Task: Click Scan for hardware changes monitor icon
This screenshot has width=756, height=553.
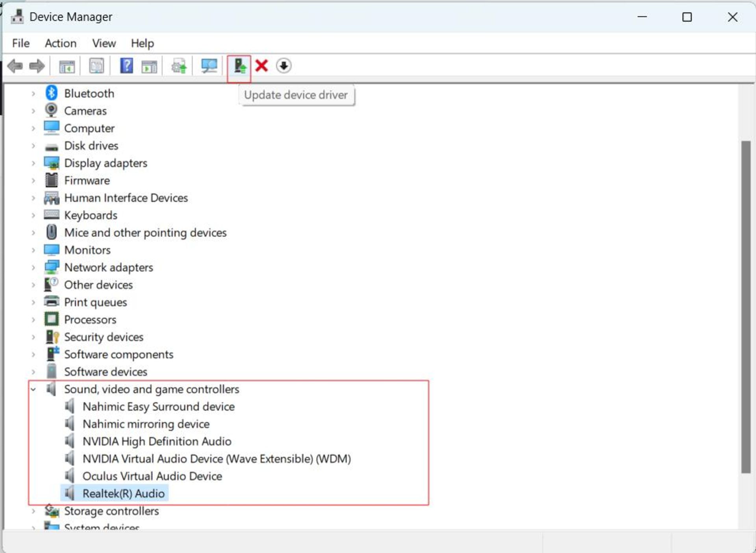Action: tap(209, 66)
